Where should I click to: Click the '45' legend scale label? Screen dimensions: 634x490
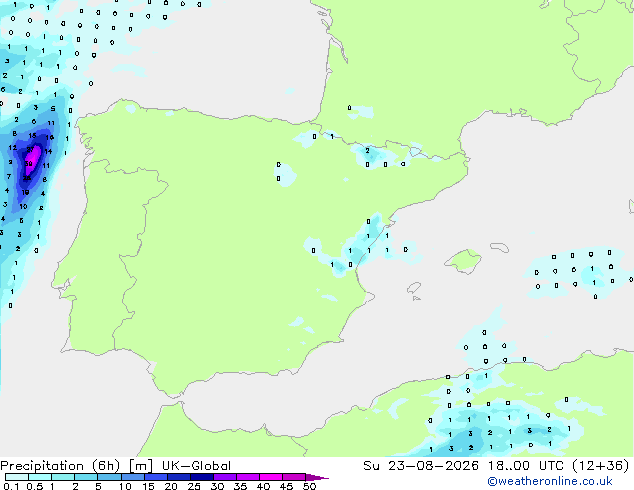[x=286, y=486]
